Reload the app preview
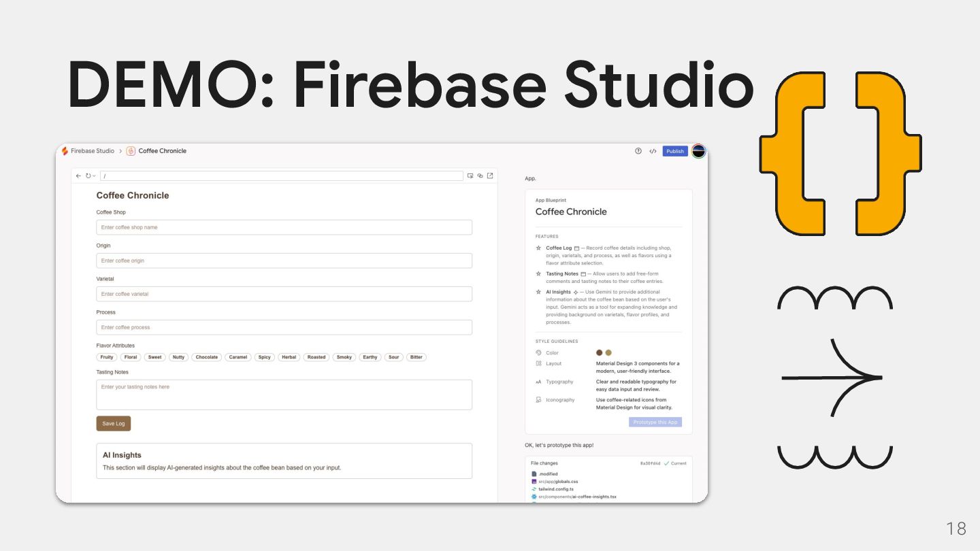 point(88,176)
